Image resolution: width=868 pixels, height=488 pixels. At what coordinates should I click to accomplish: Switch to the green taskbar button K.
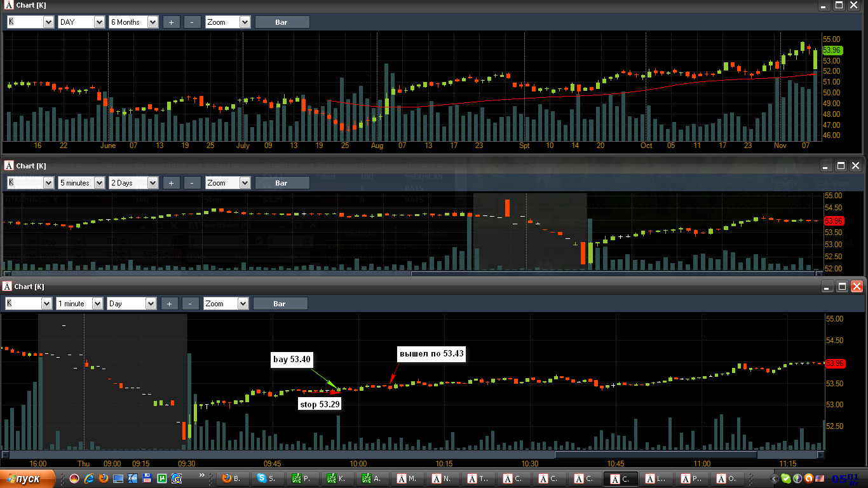pyautogui.click(x=337, y=478)
